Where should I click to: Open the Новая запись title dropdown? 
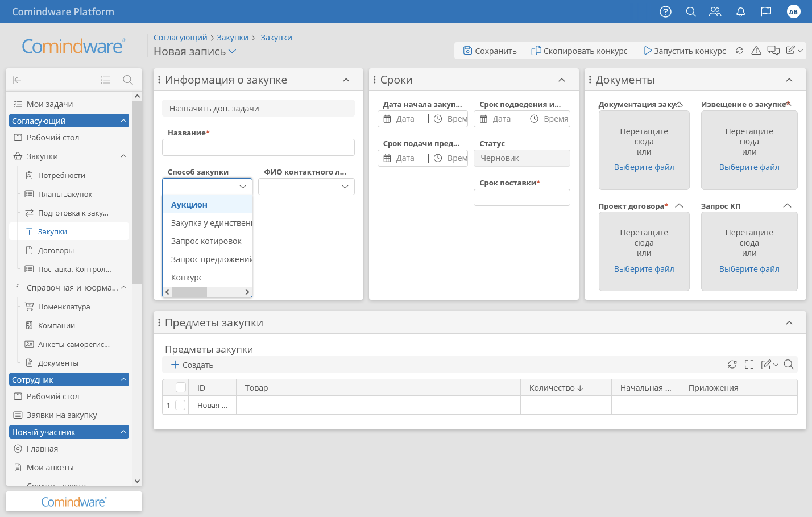coord(232,51)
